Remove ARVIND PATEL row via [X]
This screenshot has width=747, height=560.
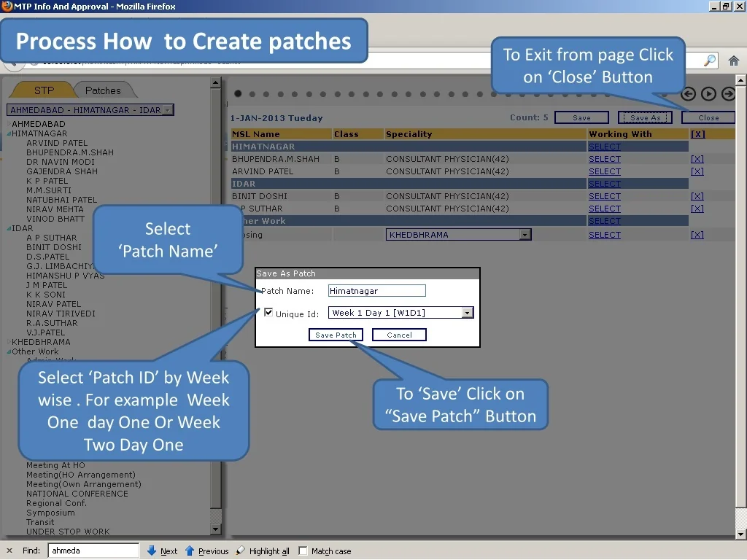click(x=697, y=171)
